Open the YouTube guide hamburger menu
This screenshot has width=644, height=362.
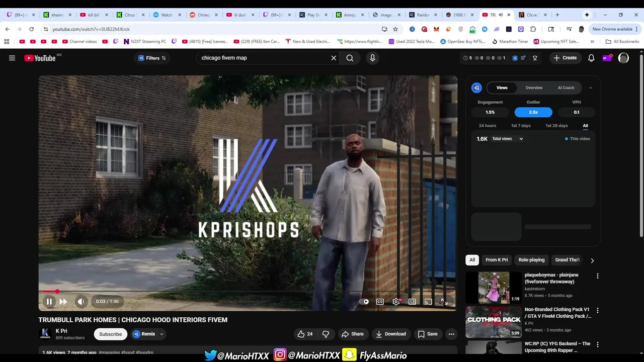pos(12,58)
